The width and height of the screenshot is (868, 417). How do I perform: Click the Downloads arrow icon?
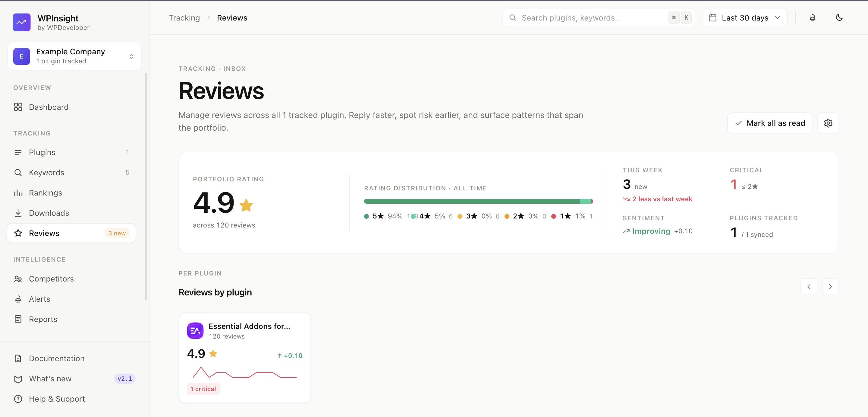(x=18, y=213)
